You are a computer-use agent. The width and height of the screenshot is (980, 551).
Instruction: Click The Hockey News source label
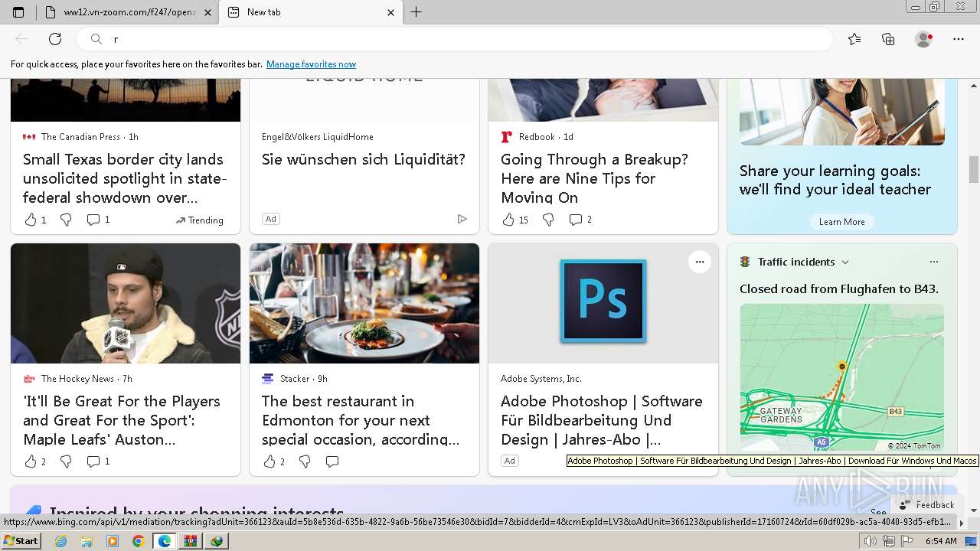point(77,379)
